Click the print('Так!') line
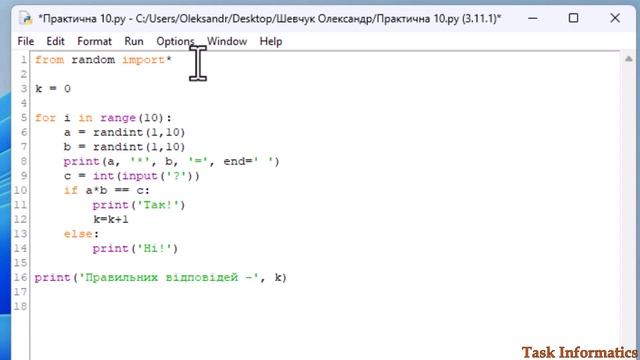This screenshot has height=360, width=640. (x=139, y=205)
